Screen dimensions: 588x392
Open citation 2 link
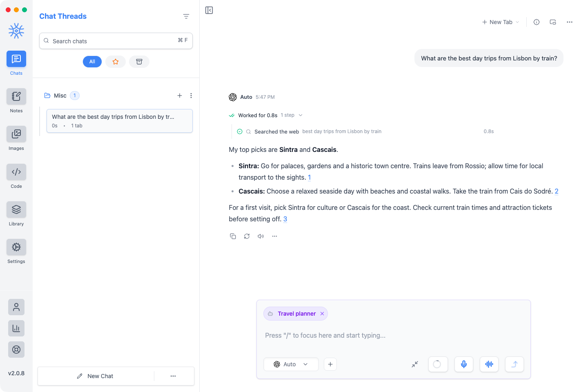tap(557, 191)
